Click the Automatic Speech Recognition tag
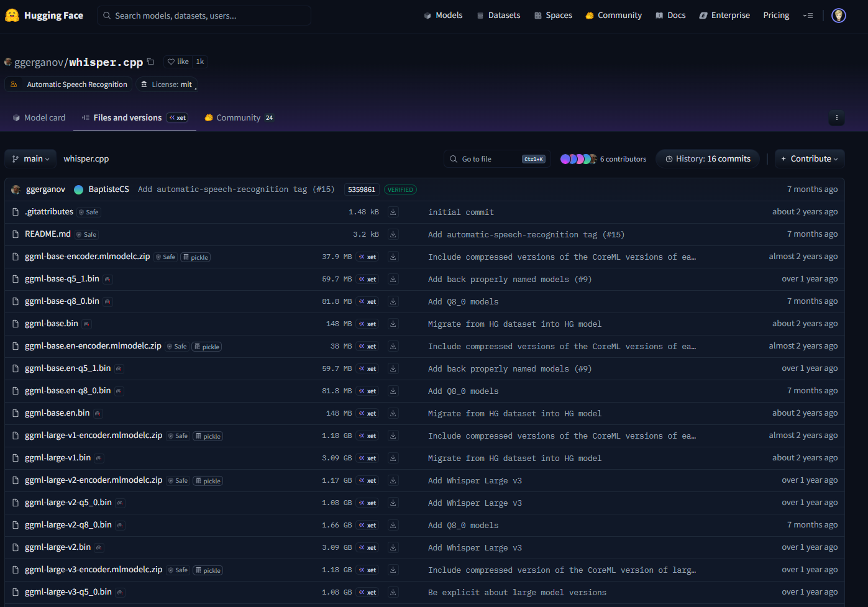Viewport: 868px width, 607px height. click(x=68, y=84)
